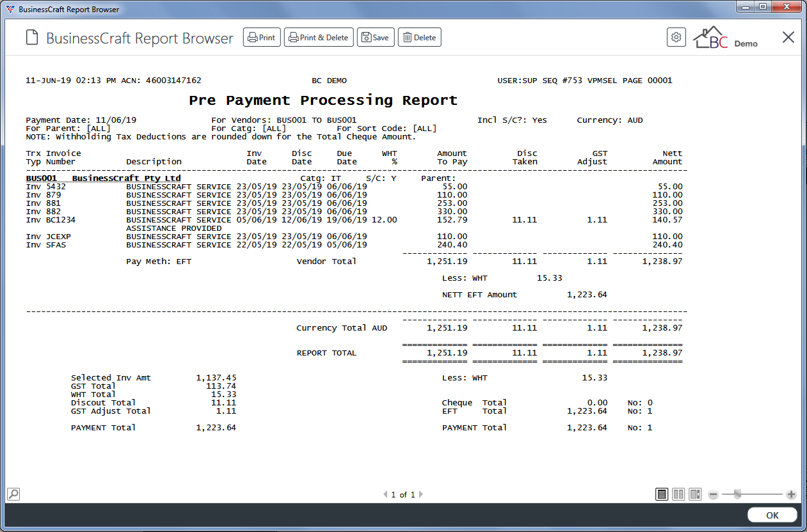This screenshot has height=532, width=807.
Task: Click GST Total value '113.74'
Action: coord(221,386)
